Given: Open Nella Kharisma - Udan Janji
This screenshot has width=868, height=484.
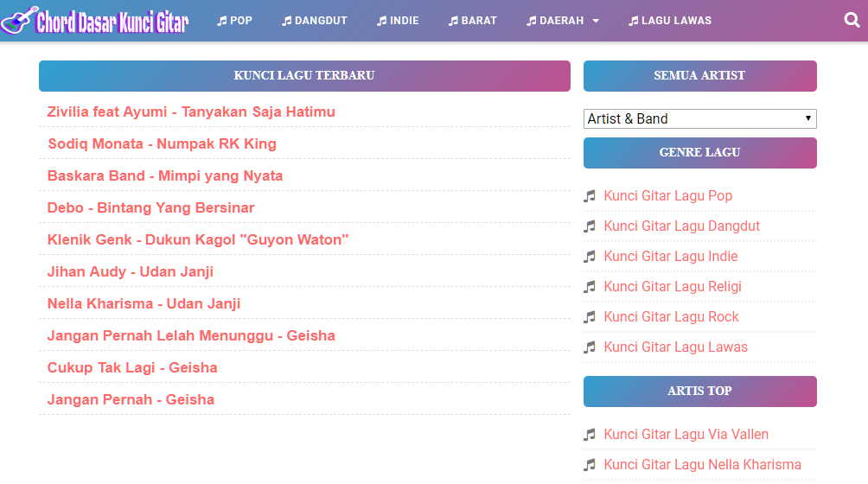Looking at the screenshot, I should pyautogui.click(x=144, y=303).
